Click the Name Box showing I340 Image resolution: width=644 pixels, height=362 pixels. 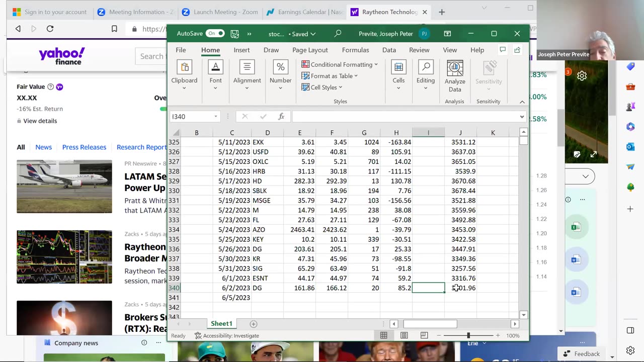[191, 117]
